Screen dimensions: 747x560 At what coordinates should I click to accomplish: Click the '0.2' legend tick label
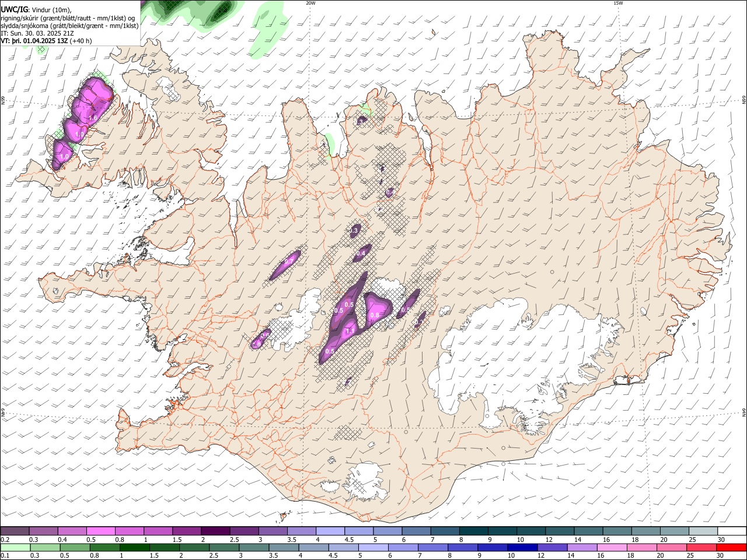5,540
